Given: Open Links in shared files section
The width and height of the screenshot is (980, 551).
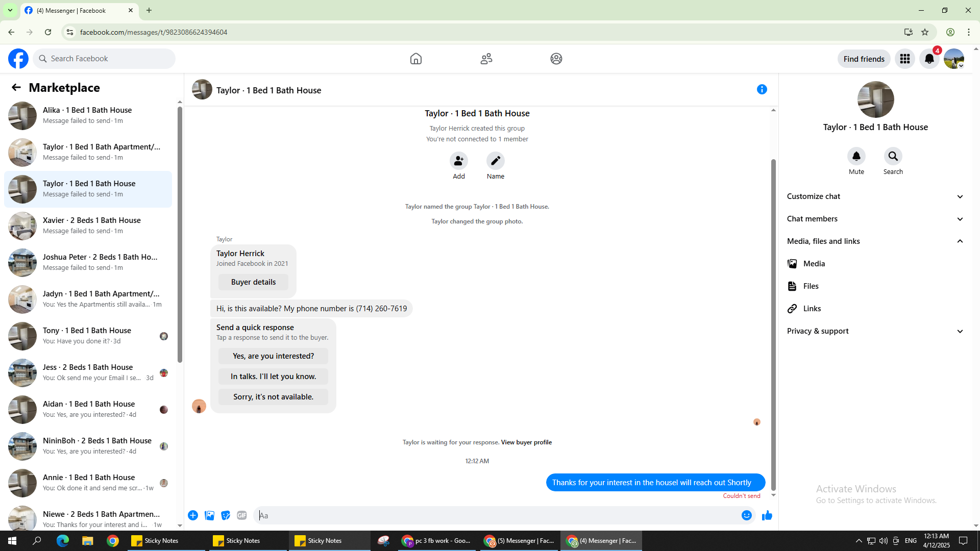Looking at the screenshot, I should point(875,309).
